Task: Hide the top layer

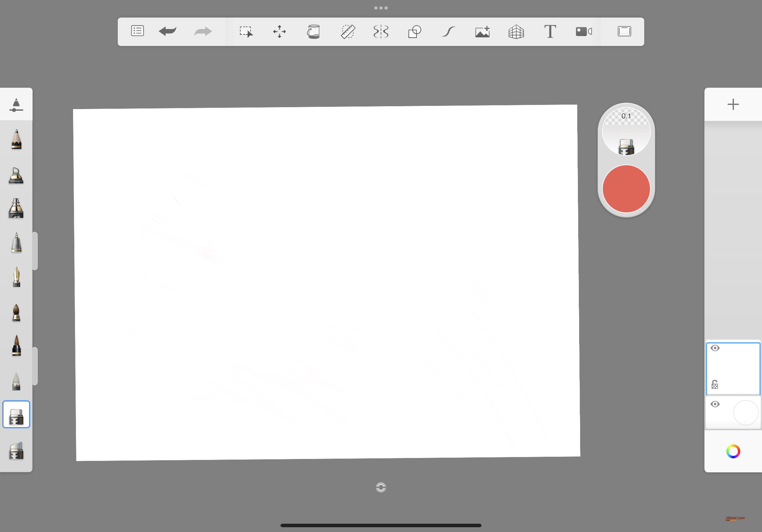Action: [x=715, y=348]
